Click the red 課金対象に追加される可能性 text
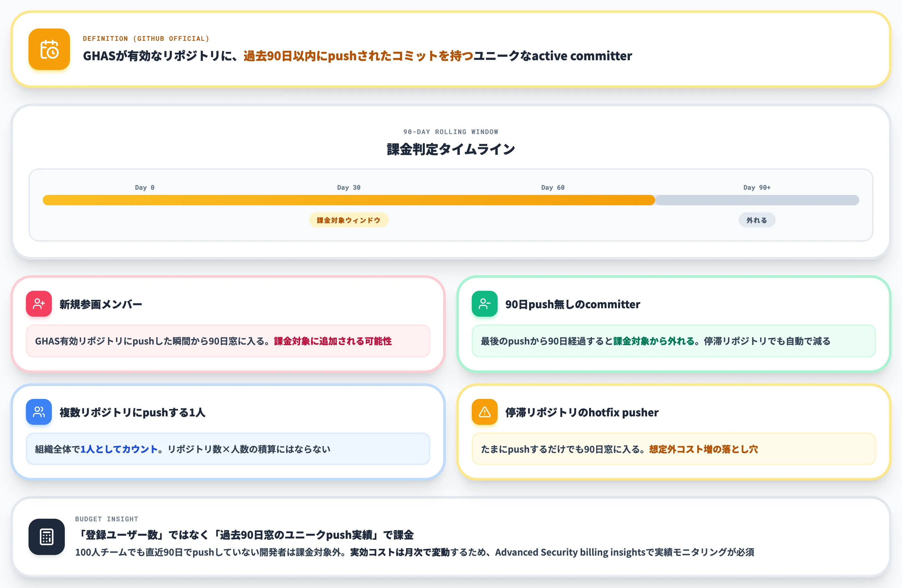The height and width of the screenshot is (588, 902). click(x=333, y=341)
